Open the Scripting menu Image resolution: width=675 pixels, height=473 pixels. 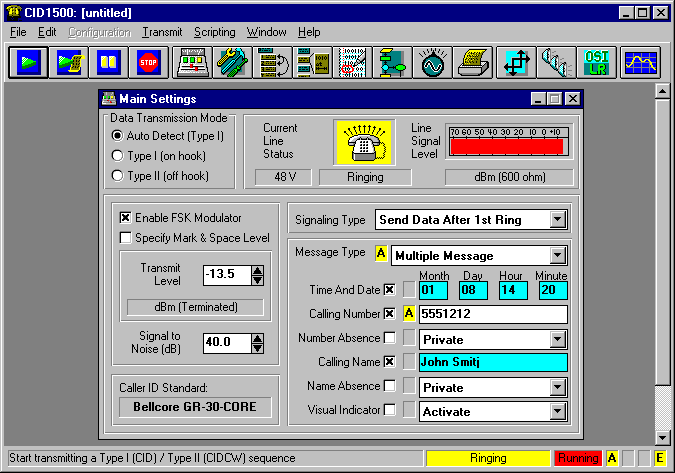pos(215,32)
